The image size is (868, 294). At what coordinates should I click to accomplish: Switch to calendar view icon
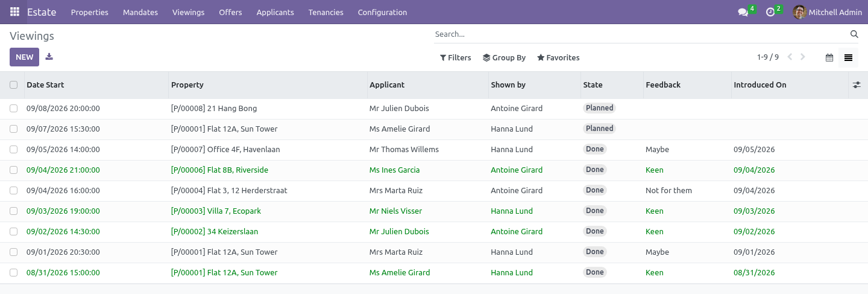pos(829,58)
